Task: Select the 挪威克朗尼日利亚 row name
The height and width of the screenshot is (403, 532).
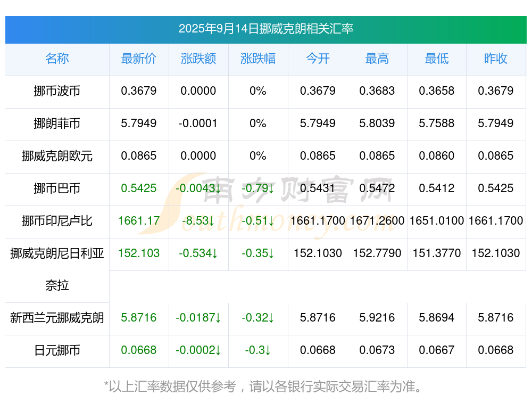Action: click(x=57, y=253)
